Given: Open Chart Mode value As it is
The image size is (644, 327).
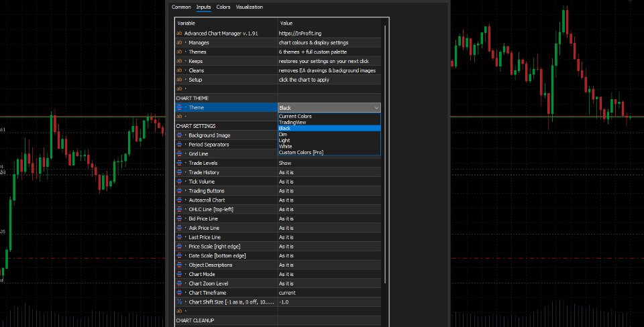Looking at the screenshot, I should (329, 274).
